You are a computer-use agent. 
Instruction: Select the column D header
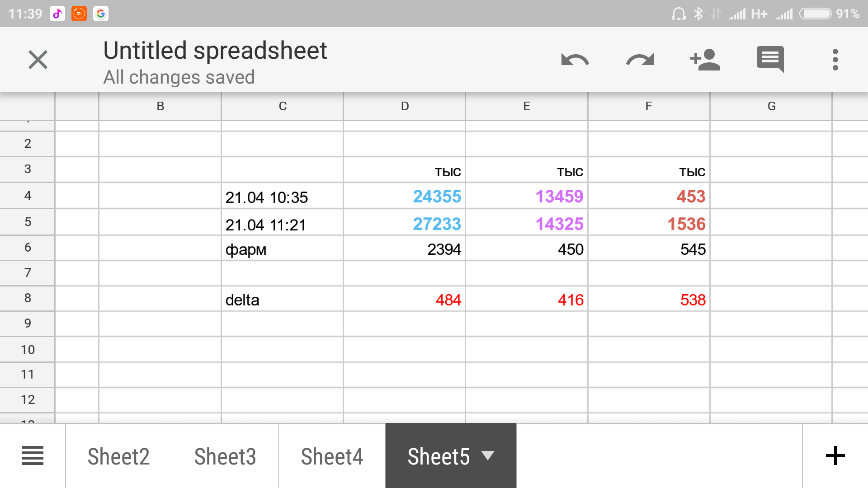405,106
